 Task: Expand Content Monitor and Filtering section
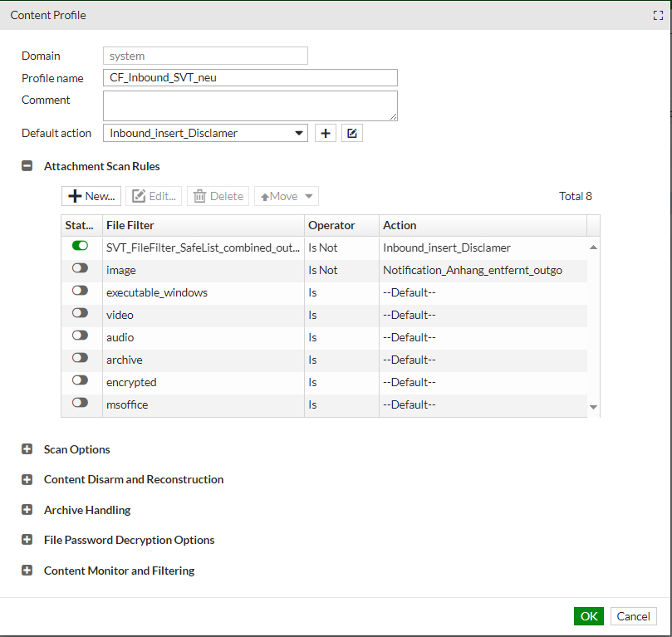tap(27, 571)
